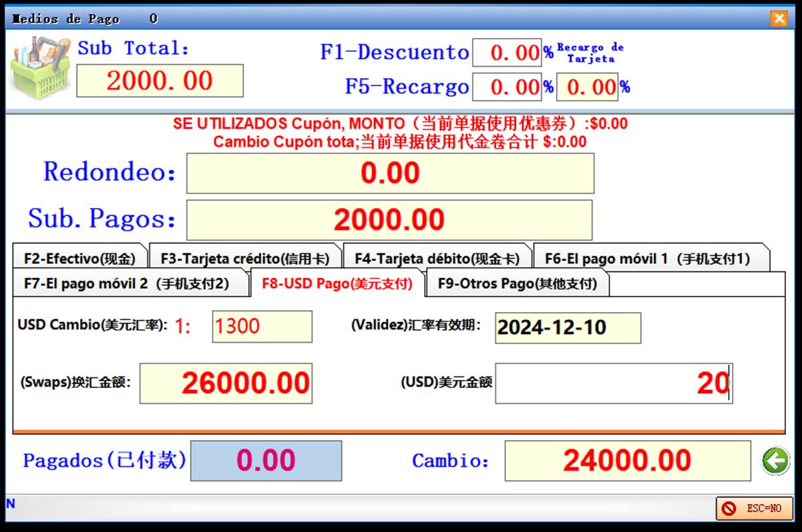Switch to F2-Efectivo cash tab
Viewport: 802px width, 532px height.
pos(79,259)
